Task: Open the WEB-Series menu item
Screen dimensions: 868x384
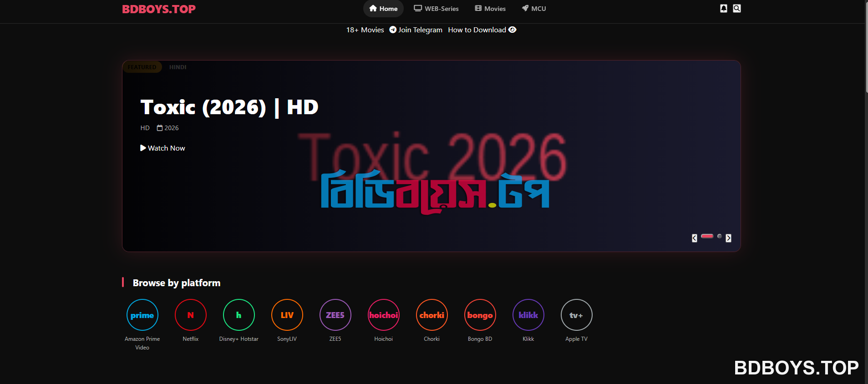Action: point(436,9)
